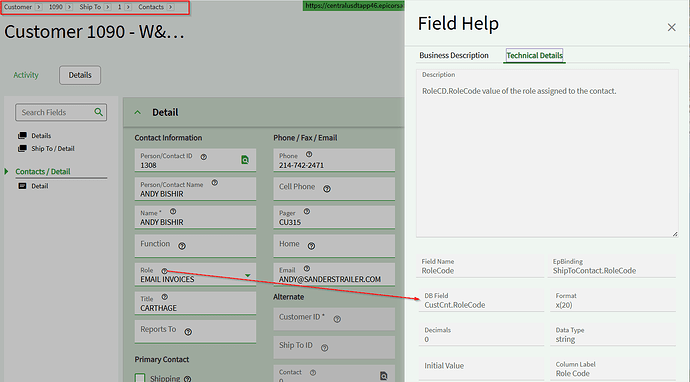Toggle the Shipping primary contact checkbox
The width and height of the screenshot is (690, 382).
[140, 378]
